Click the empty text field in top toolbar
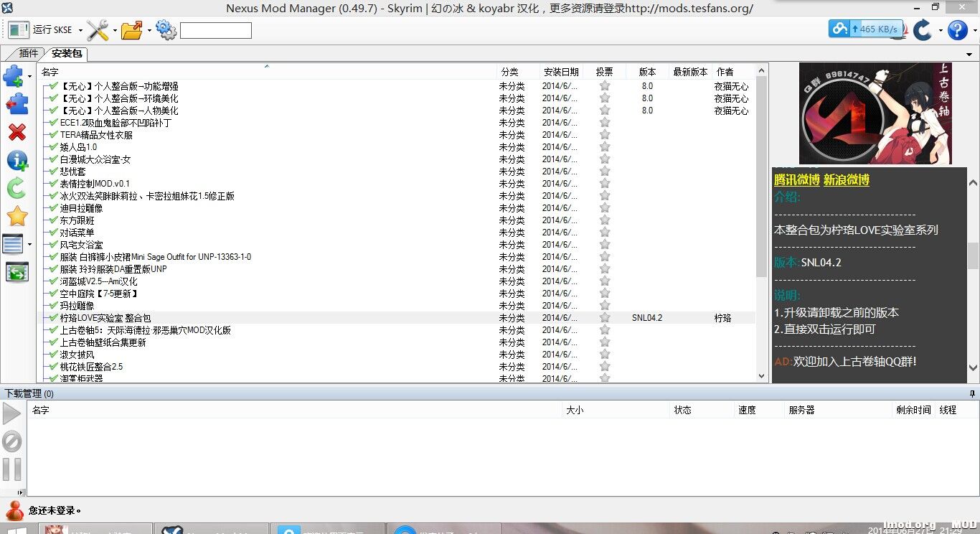Viewport: 980px width, 534px height. click(215, 30)
